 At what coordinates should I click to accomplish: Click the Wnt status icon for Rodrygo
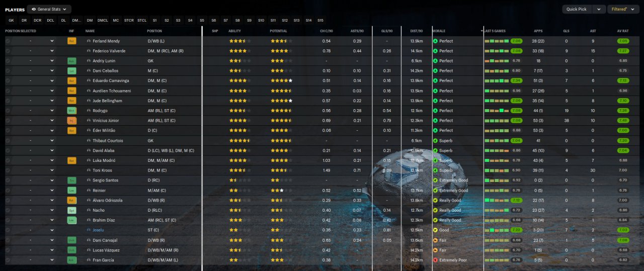[x=71, y=111]
